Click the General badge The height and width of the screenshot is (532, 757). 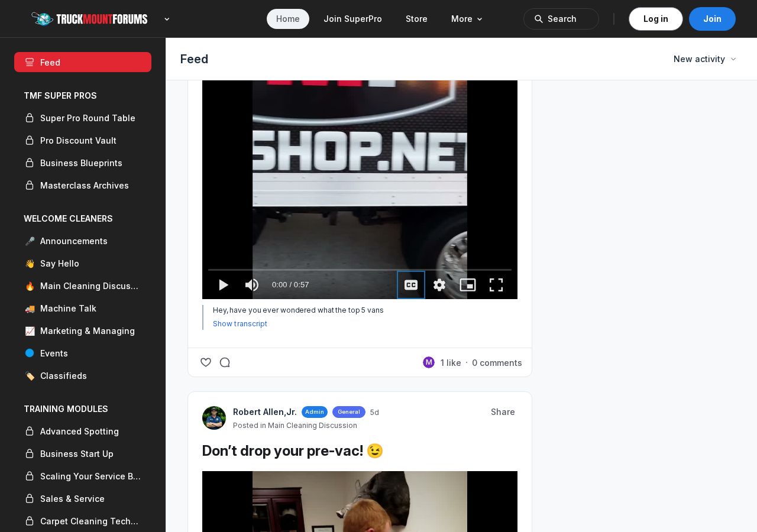point(349,412)
